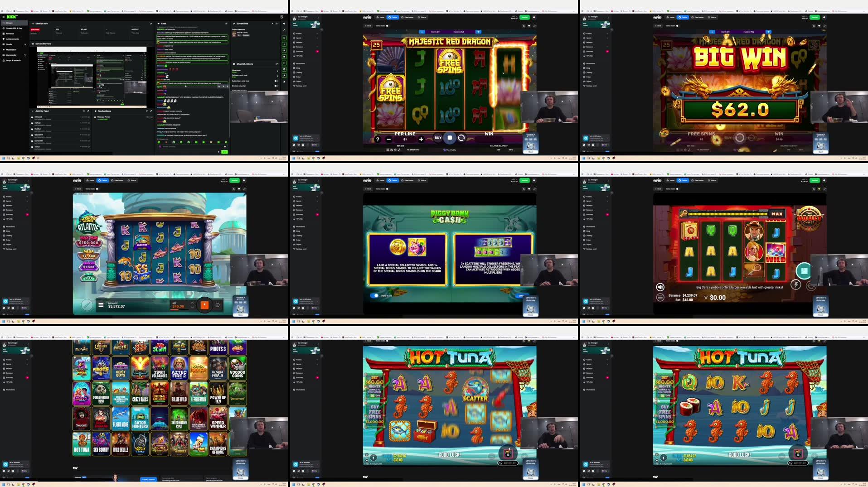This screenshot has height=487, width=868.
Task: Open Stream URL & Key in Kick sidebar
Action: click(14, 28)
